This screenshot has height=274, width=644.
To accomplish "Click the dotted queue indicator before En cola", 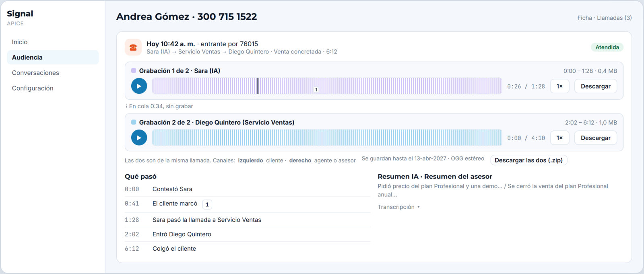I will (126, 106).
